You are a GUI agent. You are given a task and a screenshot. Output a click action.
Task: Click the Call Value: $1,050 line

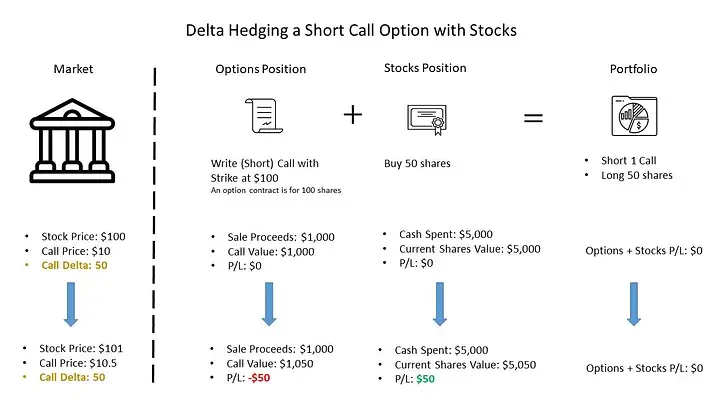[270, 364]
